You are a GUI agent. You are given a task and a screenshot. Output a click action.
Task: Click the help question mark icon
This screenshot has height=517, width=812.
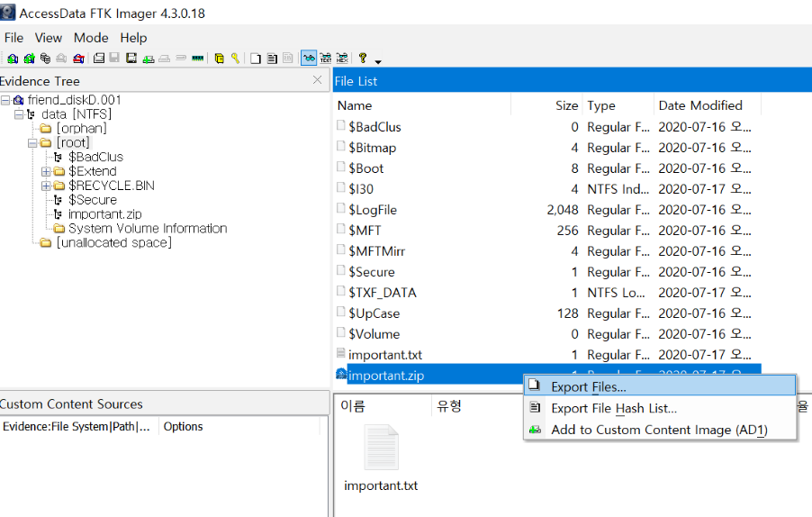point(363,59)
